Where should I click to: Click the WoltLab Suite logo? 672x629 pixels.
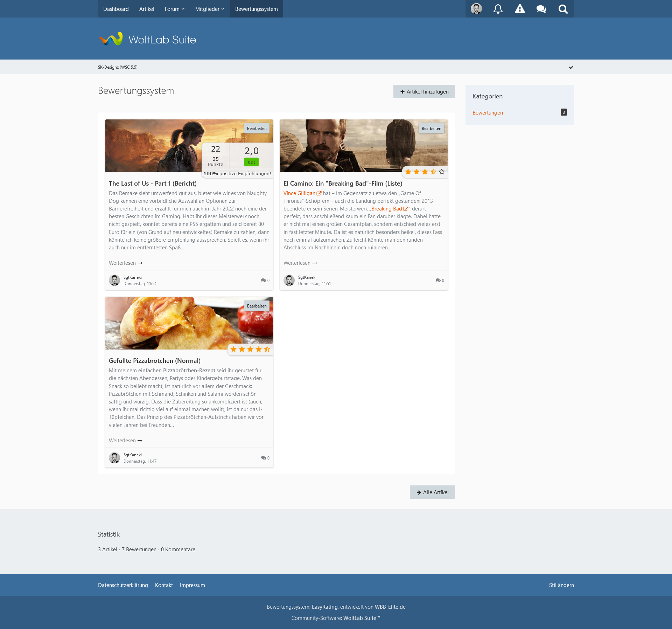[147, 39]
